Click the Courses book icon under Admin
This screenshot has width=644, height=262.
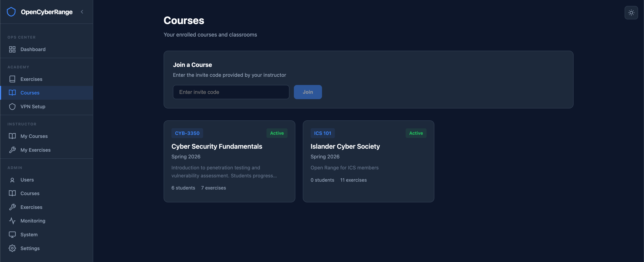(x=12, y=193)
